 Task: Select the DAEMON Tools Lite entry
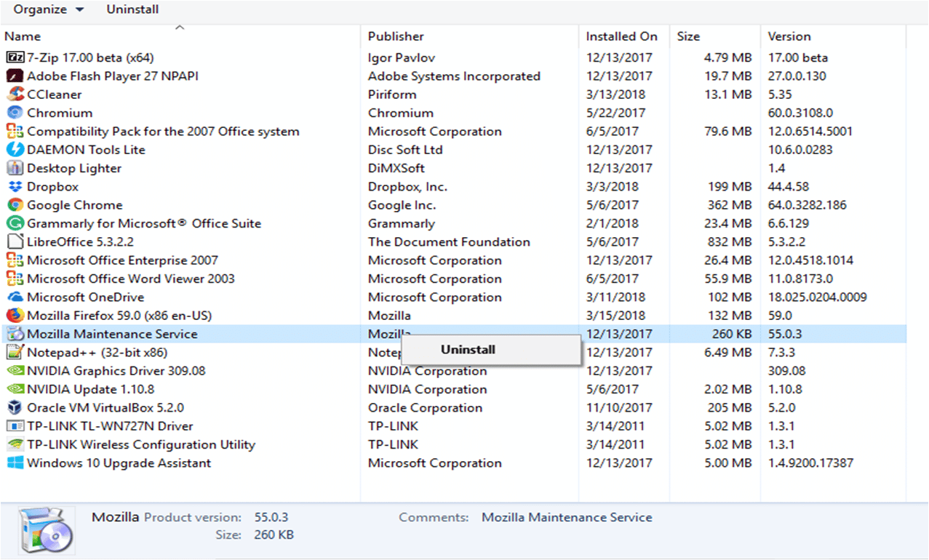[x=86, y=150]
